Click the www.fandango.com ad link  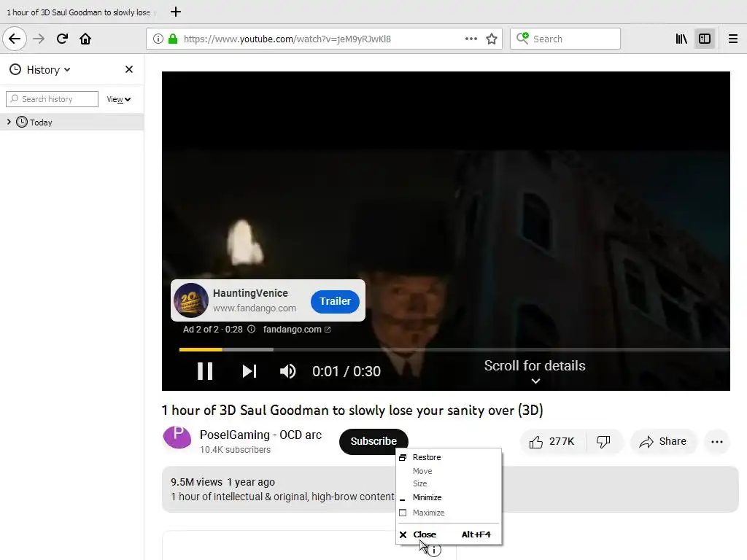click(255, 308)
